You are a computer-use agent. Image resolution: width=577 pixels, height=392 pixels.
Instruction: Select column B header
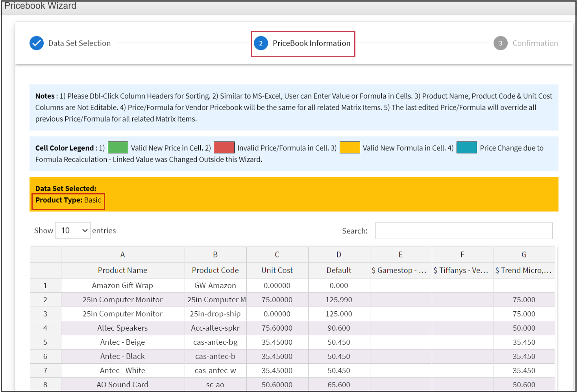(x=215, y=255)
